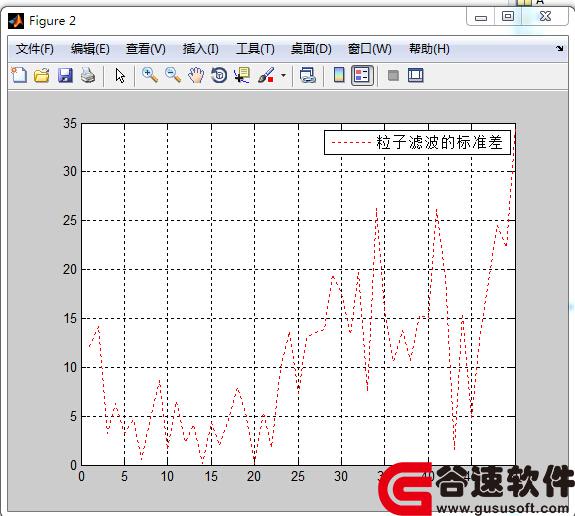This screenshot has width=575, height=516.
Task: Open a file with the folder icon
Action: [41, 76]
